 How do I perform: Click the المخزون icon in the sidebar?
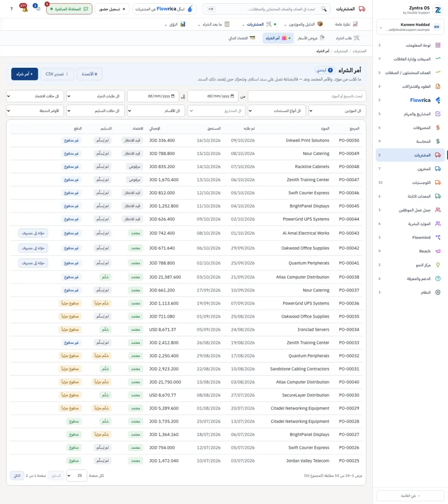(x=438, y=169)
